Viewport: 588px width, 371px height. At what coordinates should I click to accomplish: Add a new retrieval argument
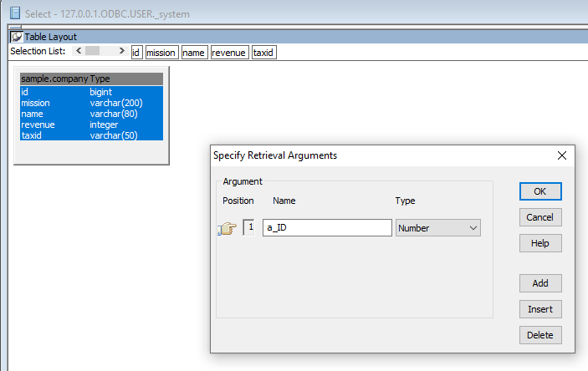539,283
